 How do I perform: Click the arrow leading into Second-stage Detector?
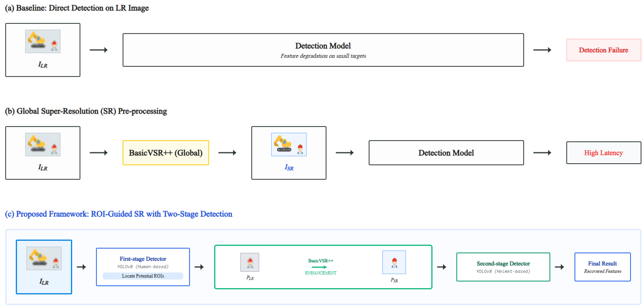442,267
